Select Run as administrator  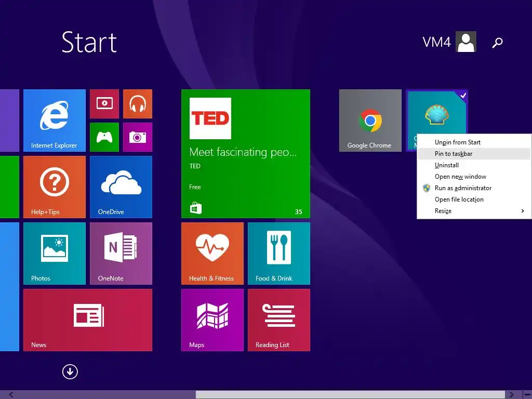tap(474, 188)
